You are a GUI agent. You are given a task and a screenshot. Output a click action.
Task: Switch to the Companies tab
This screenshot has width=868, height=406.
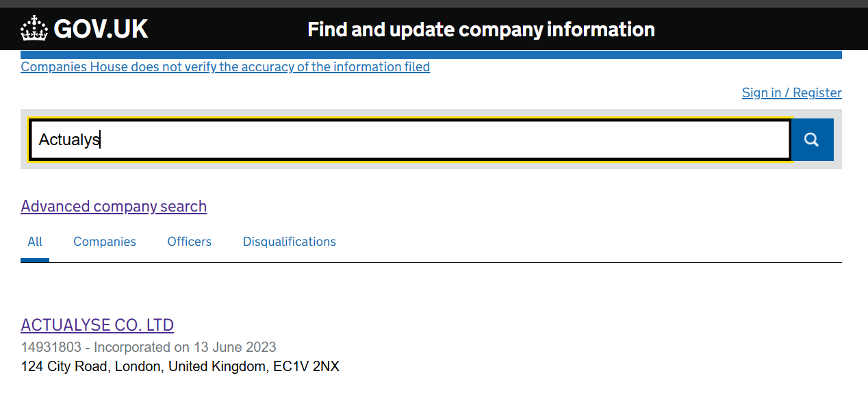click(105, 242)
